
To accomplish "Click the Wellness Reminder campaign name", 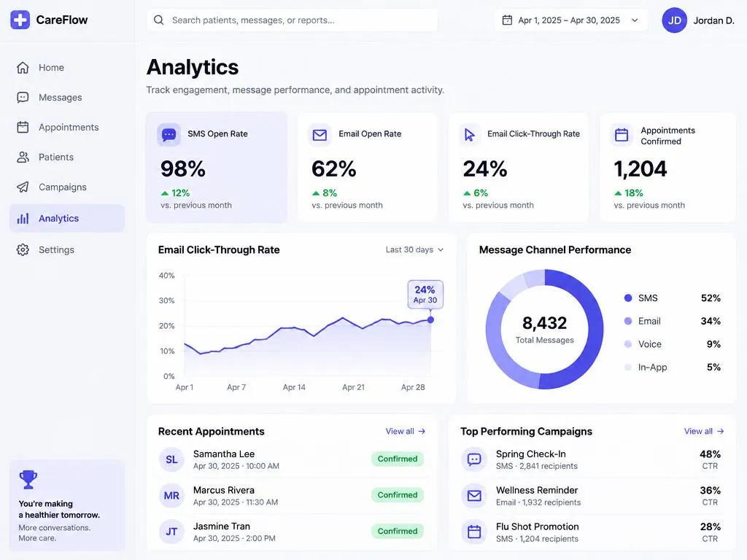I will pos(536,490).
